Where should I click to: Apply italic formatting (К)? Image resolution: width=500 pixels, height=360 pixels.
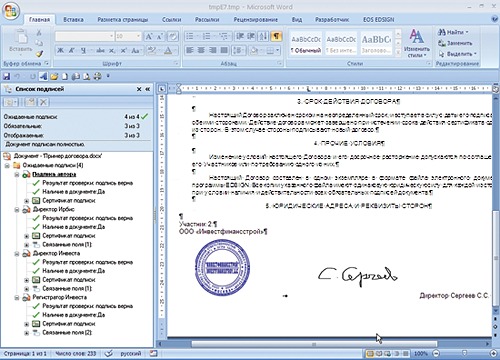72,51
